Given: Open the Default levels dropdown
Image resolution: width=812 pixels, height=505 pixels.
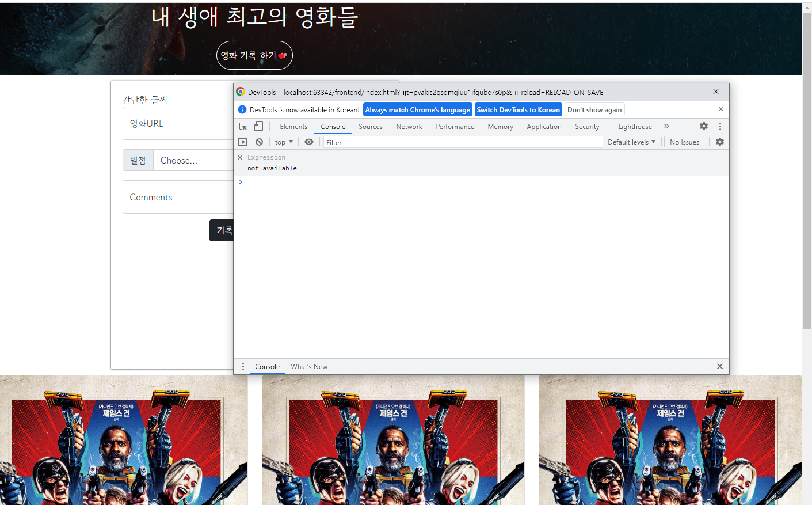Looking at the screenshot, I should 631,142.
